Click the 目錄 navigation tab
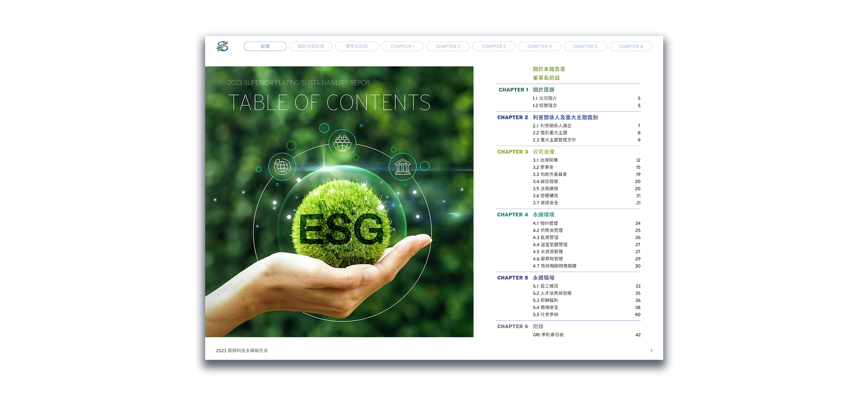868x407 pixels. (x=264, y=46)
